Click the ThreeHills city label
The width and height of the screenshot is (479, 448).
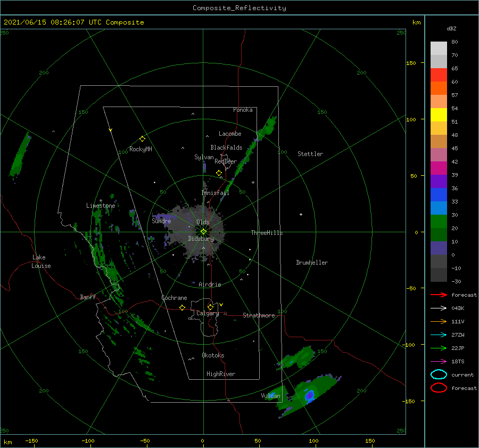(267, 233)
